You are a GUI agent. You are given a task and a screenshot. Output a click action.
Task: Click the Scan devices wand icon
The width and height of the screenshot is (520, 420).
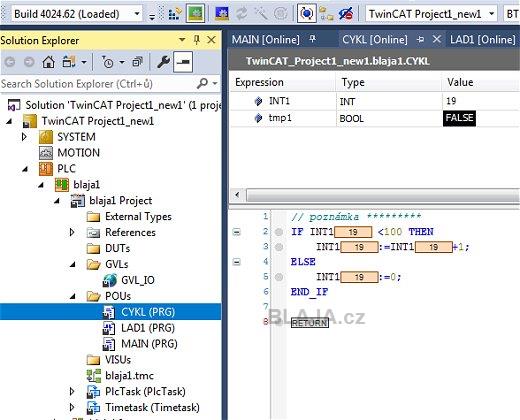pyautogui.click(x=261, y=14)
